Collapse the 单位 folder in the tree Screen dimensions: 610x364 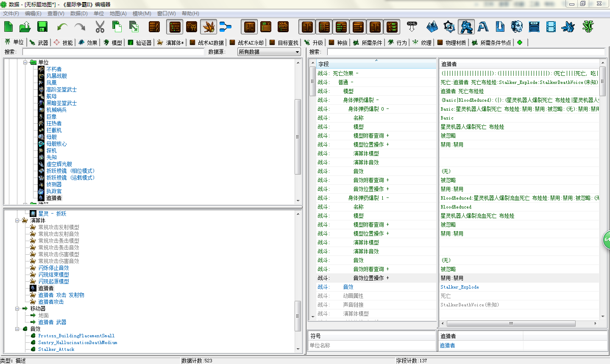(25, 62)
